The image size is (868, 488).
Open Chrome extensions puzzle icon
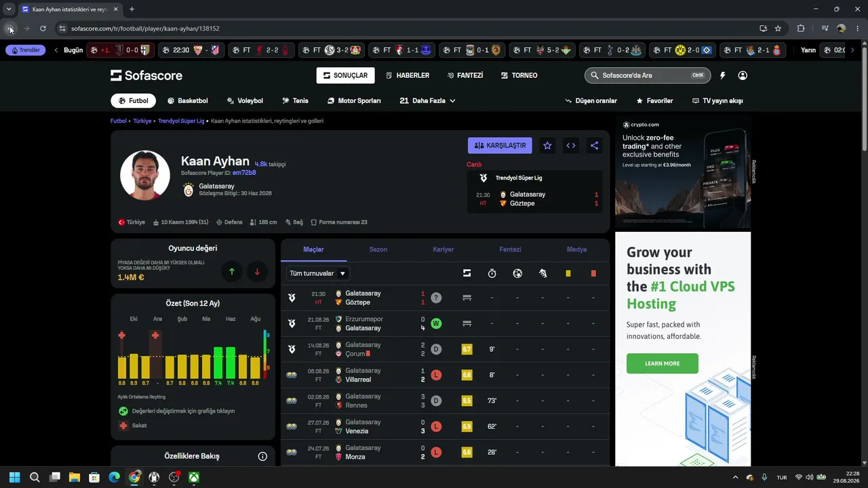coord(801,28)
